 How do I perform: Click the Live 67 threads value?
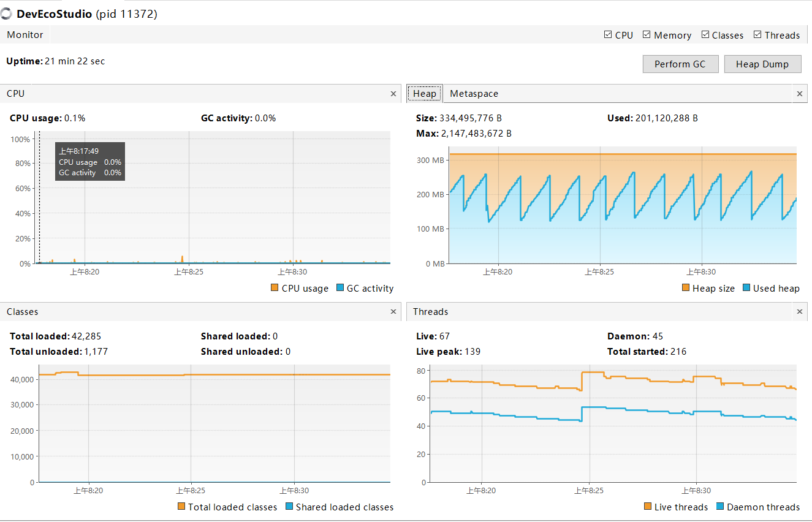pos(444,336)
